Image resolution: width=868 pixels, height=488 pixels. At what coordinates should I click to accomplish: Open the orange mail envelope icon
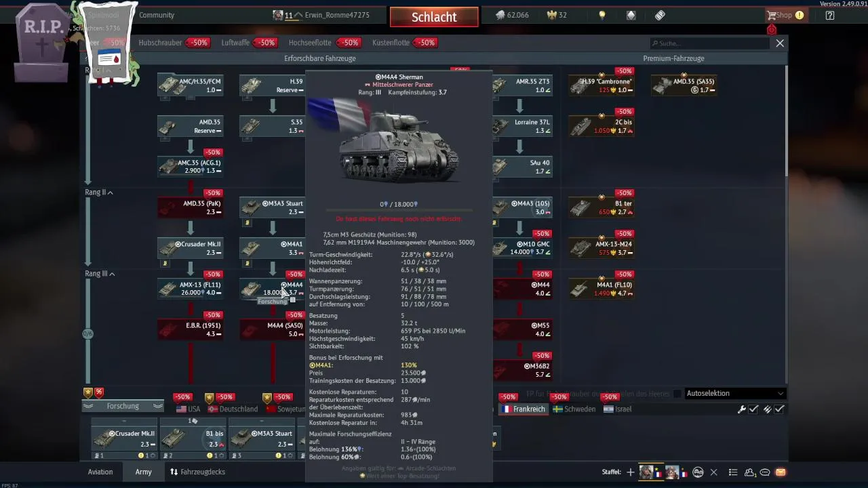point(781,472)
